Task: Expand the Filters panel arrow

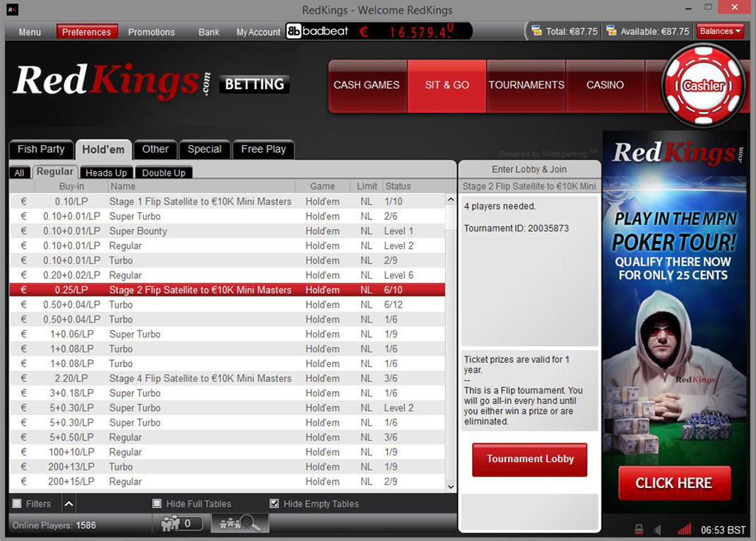Action: (69, 504)
